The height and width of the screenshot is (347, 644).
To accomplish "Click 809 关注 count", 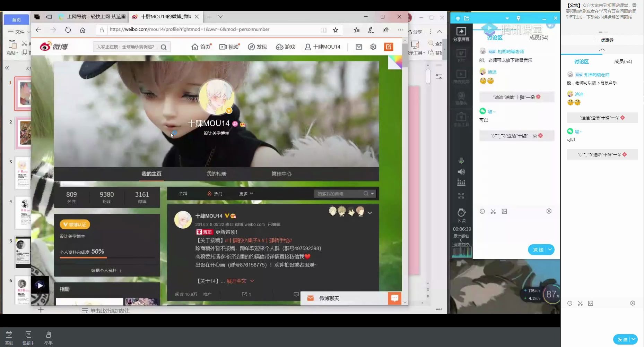I will tap(71, 197).
